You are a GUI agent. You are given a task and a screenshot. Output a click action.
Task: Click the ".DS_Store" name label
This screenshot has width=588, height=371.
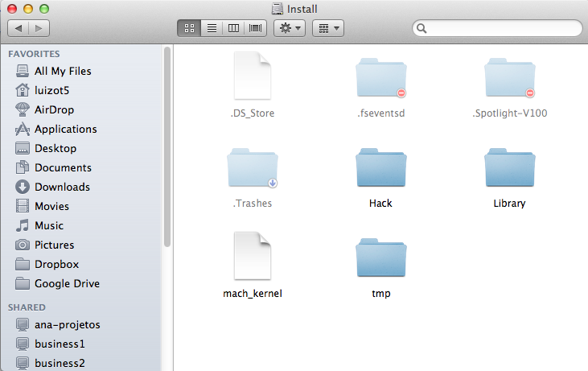[253, 113]
